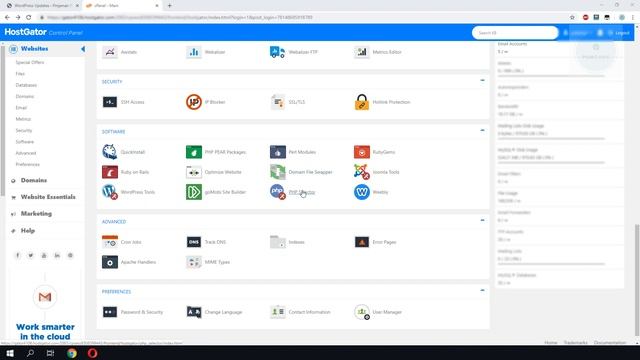Bookmark this page with star

click(x=572, y=18)
